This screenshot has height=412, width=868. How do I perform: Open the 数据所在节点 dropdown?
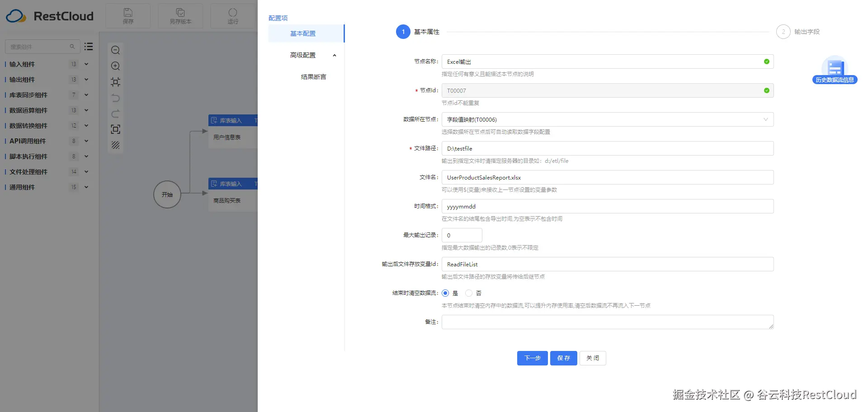608,119
